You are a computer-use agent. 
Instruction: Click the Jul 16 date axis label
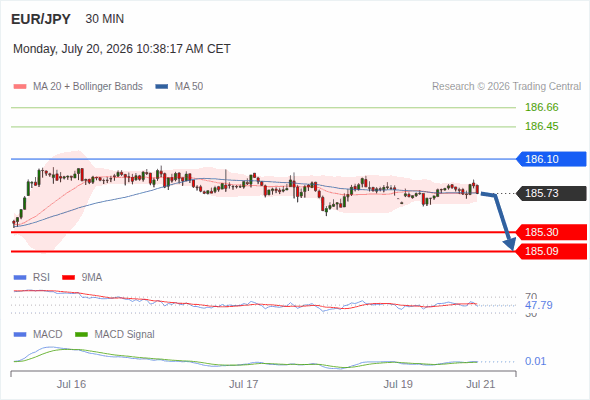point(71,385)
